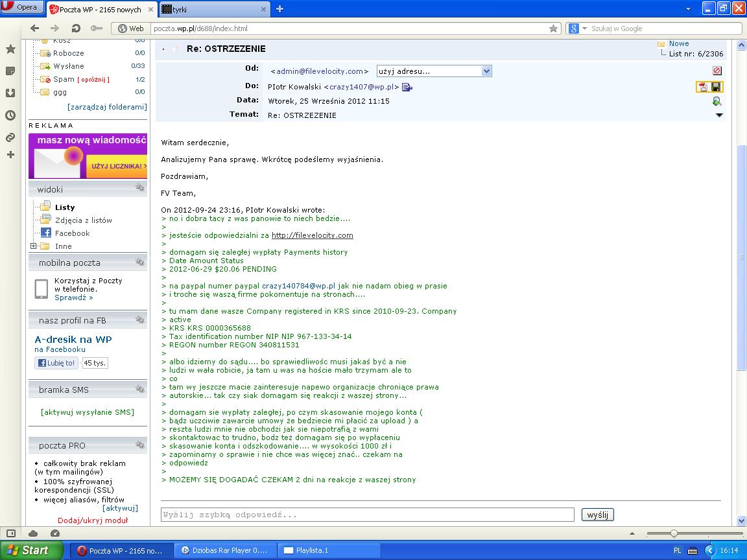Focus the Wyślij szybką odpowiedź field
This screenshot has height=560, width=747.
pos(367,514)
